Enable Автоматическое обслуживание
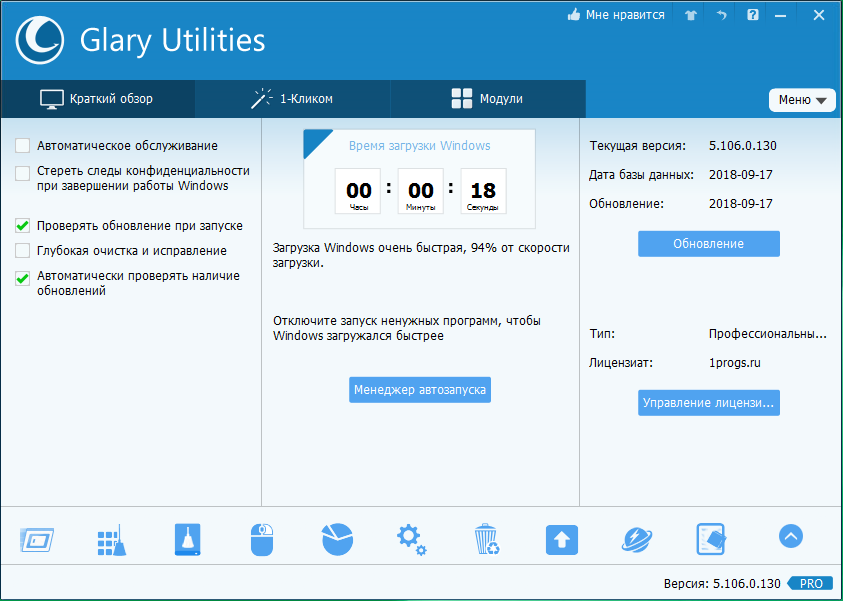The height and width of the screenshot is (601, 843). (x=22, y=145)
